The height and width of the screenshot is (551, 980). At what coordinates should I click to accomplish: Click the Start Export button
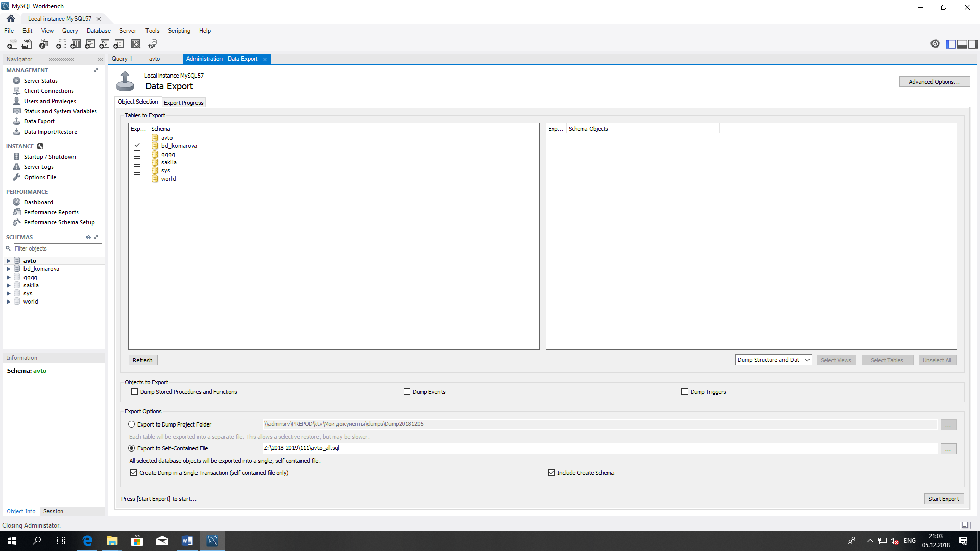click(x=944, y=499)
